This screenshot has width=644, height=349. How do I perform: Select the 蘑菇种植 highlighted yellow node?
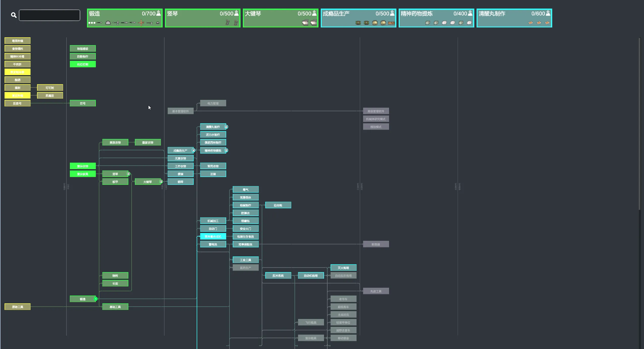pos(17,95)
